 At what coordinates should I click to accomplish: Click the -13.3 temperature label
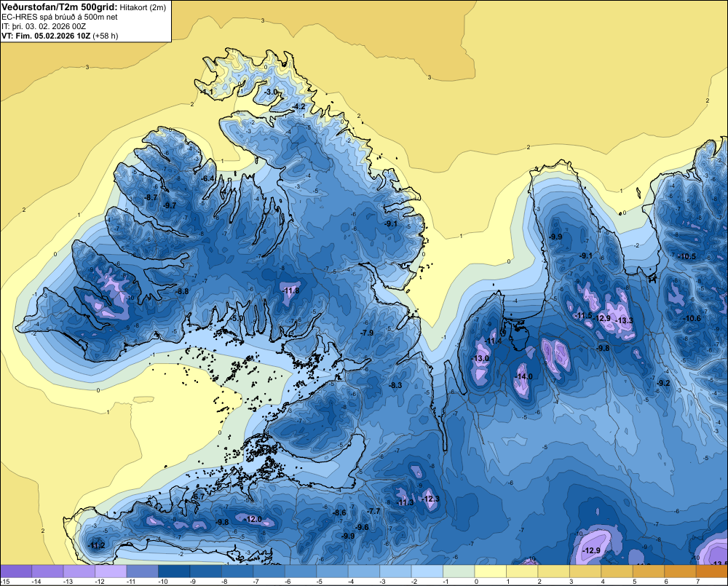[x=624, y=320]
